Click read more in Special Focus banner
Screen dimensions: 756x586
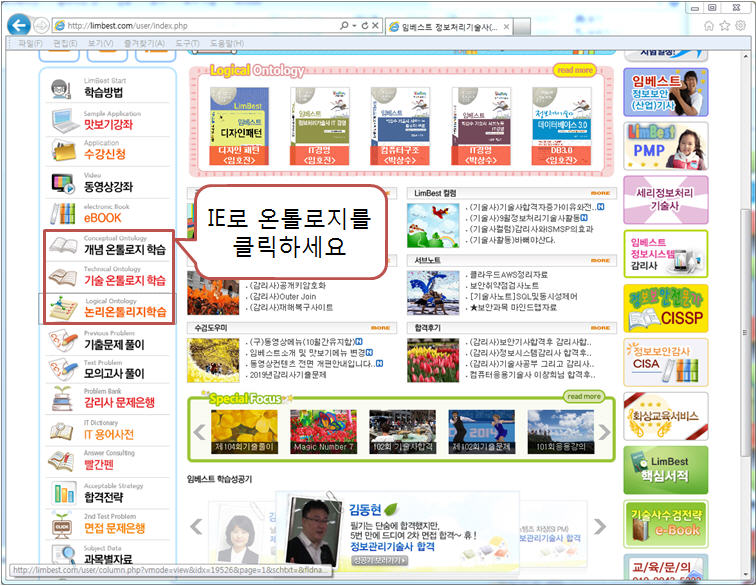tap(584, 396)
